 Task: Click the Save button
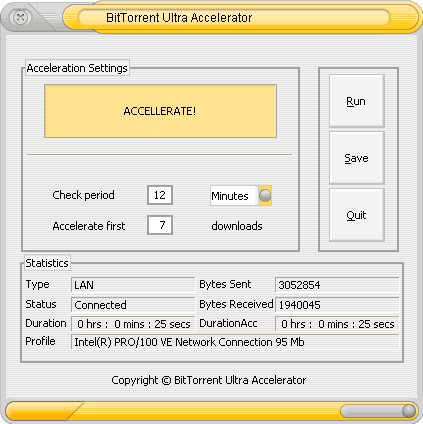click(x=357, y=158)
